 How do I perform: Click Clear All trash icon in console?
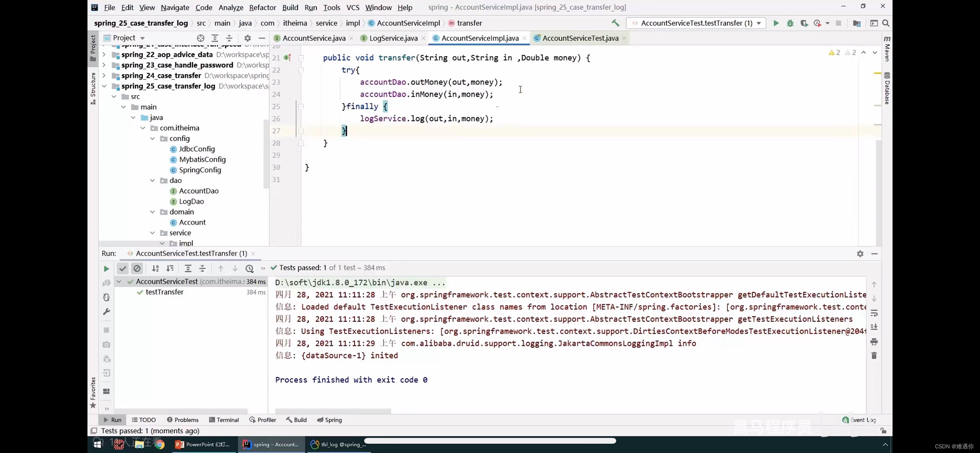pyautogui.click(x=874, y=355)
